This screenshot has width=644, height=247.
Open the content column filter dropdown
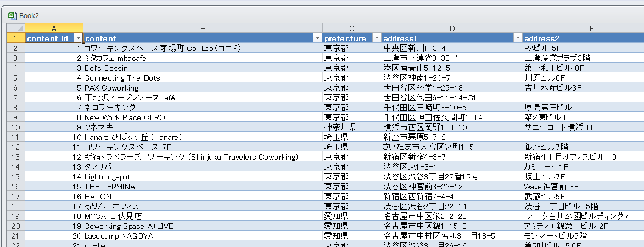(x=317, y=38)
